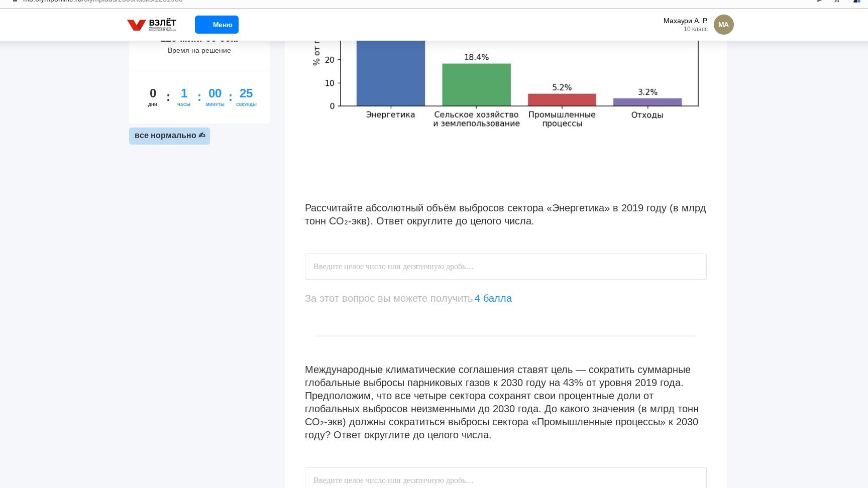Click the y-axis tick label '10'

[330, 83]
